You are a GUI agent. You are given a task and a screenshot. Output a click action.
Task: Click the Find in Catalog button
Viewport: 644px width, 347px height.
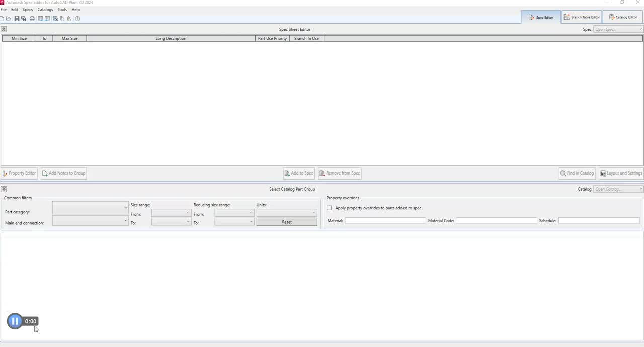tap(577, 173)
